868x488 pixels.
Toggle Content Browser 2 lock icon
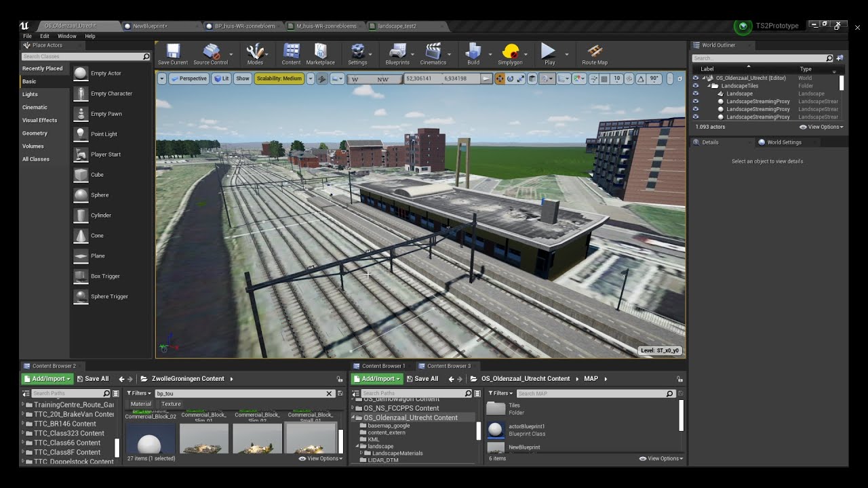point(340,380)
